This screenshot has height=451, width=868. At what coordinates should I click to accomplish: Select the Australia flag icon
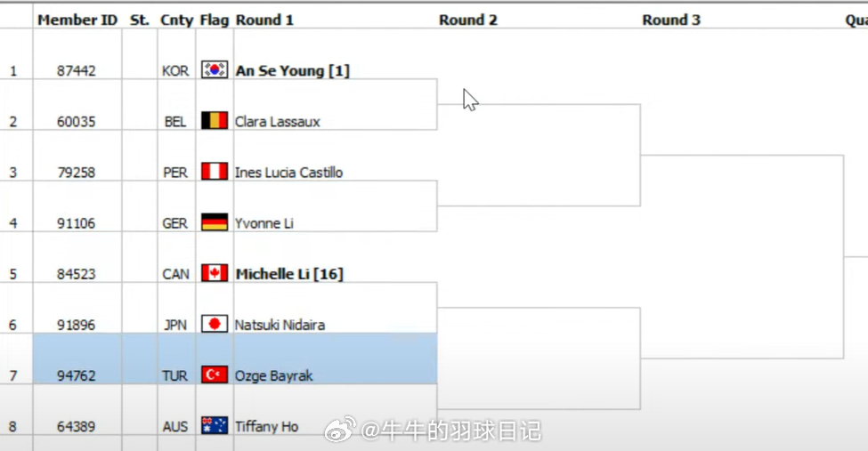215,425
